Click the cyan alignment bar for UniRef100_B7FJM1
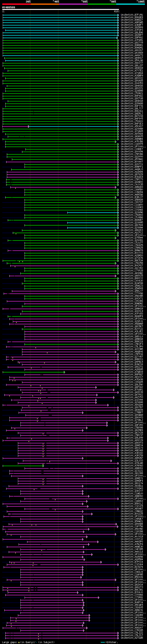The width and height of the screenshot is (147, 644). 61,15
